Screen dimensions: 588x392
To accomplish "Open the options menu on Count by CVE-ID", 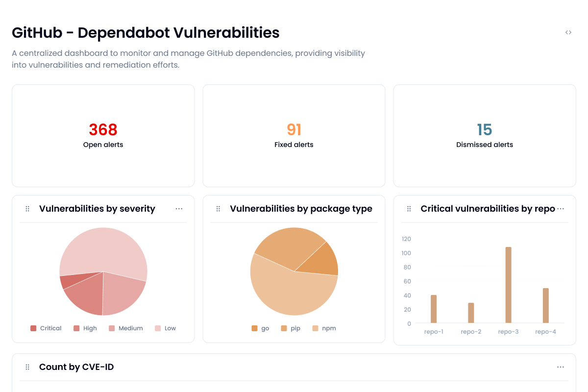I will [x=561, y=367].
